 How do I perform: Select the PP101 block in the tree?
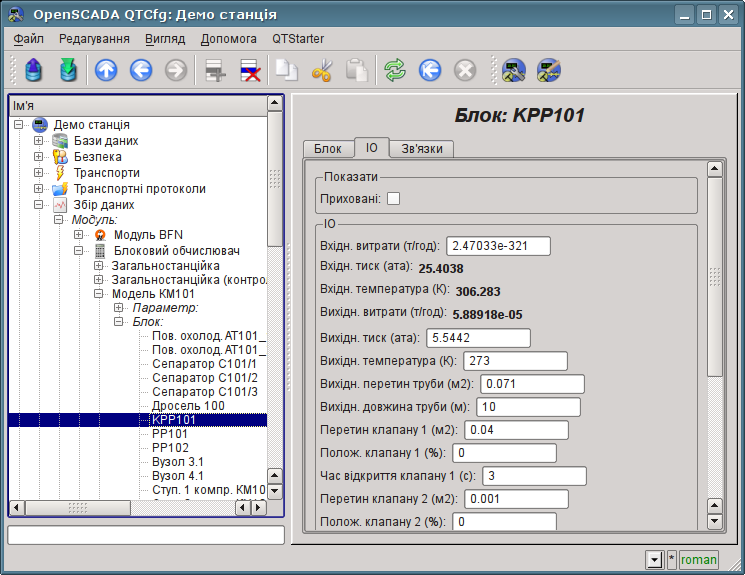170,434
